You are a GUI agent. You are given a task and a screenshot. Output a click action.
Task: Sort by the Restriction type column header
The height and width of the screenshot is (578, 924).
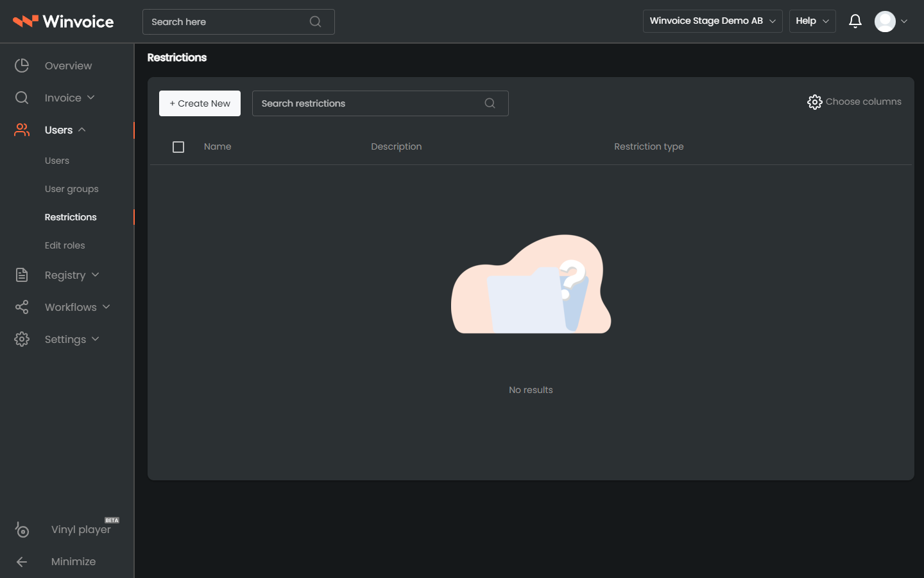click(649, 146)
